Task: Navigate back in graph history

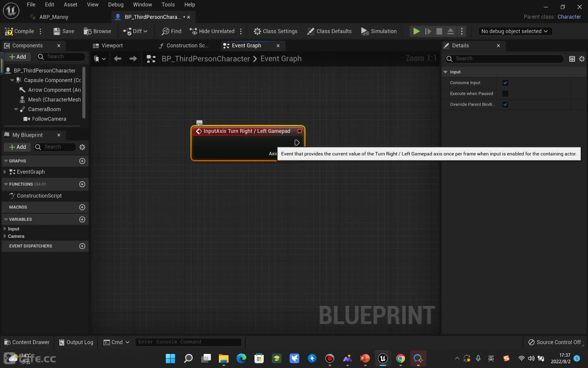Action: pos(118,59)
